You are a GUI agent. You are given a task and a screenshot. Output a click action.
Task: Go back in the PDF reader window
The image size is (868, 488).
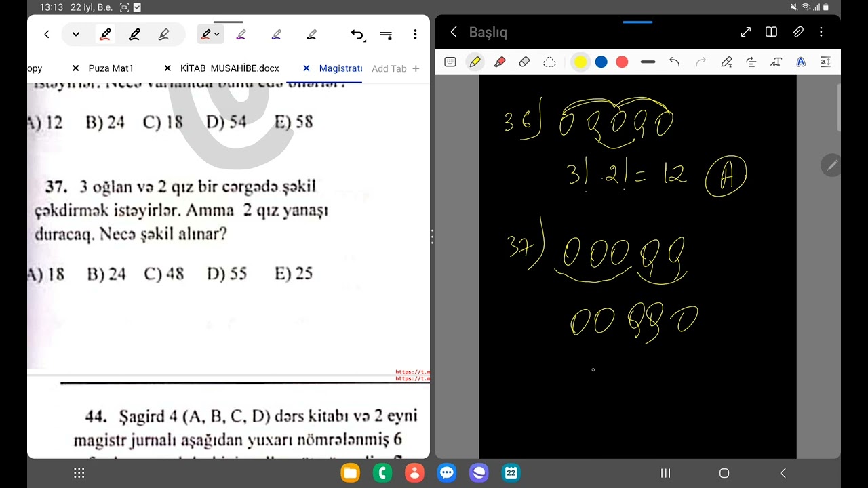coord(46,34)
